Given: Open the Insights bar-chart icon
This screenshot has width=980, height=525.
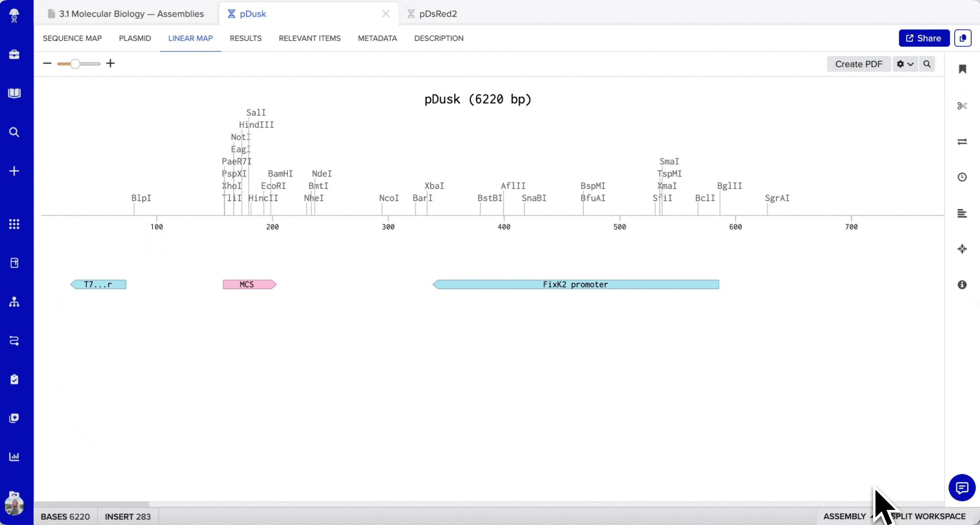Looking at the screenshot, I should point(14,456).
